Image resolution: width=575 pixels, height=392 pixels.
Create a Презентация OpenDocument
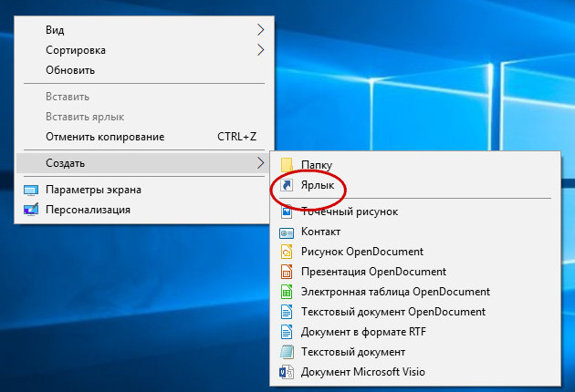[415, 272]
